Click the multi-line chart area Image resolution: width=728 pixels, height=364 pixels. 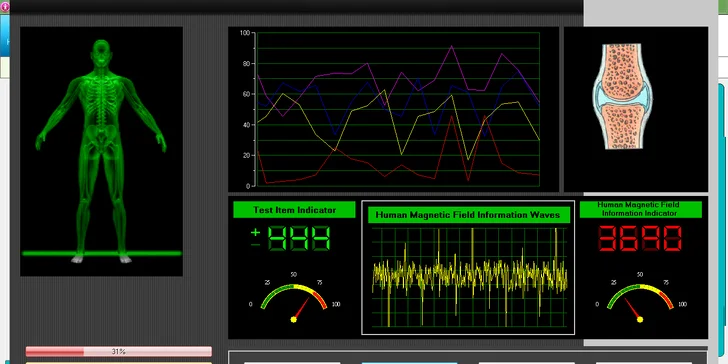point(397,109)
